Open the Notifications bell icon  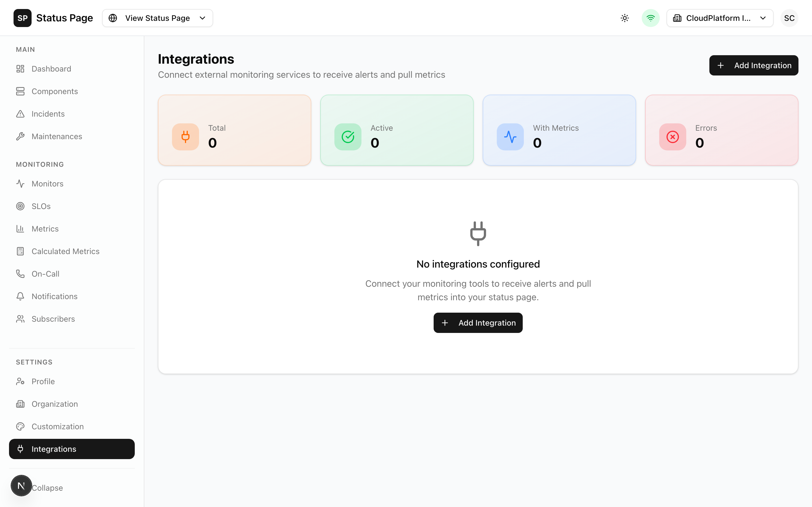point(20,296)
